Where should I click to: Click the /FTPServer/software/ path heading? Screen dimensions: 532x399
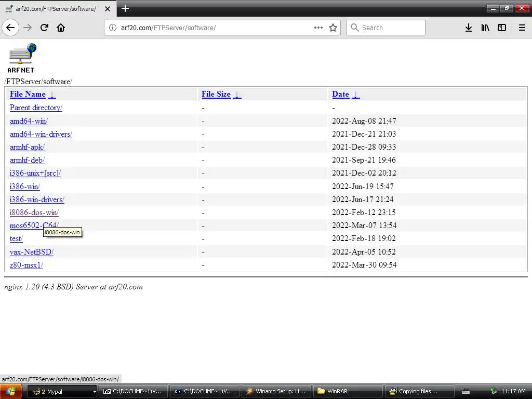coord(38,82)
